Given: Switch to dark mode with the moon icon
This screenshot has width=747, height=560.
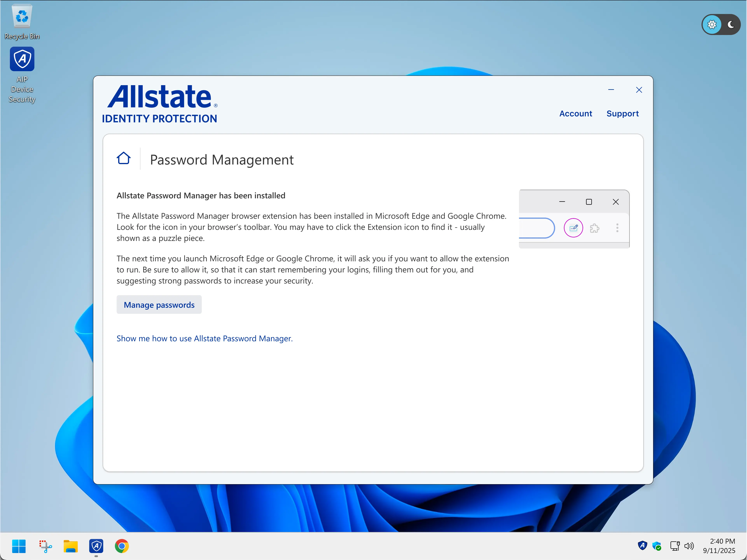Looking at the screenshot, I should [731, 24].
